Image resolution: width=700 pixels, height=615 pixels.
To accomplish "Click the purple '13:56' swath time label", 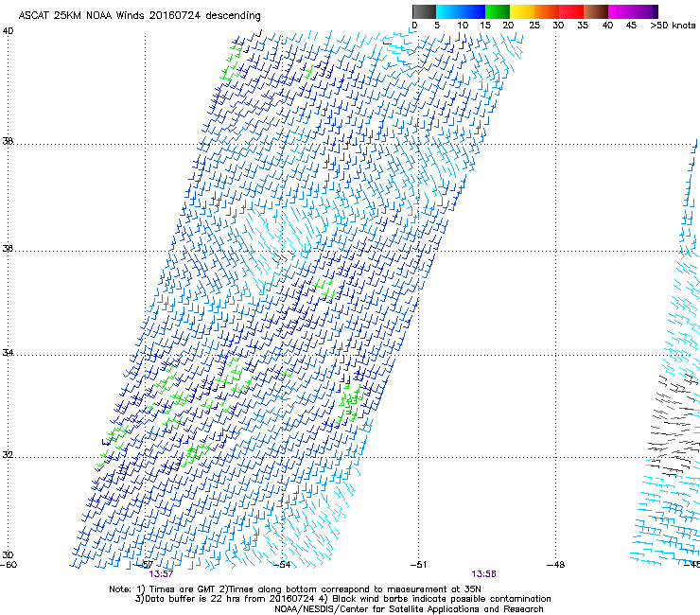I will pyautogui.click(x=484, y=574).
